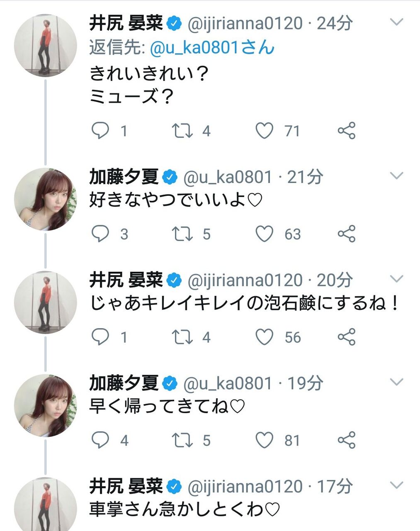
Task: Reply to the きれいきれい？ミューズ？ tweet
Action: (x=100, y=131)
